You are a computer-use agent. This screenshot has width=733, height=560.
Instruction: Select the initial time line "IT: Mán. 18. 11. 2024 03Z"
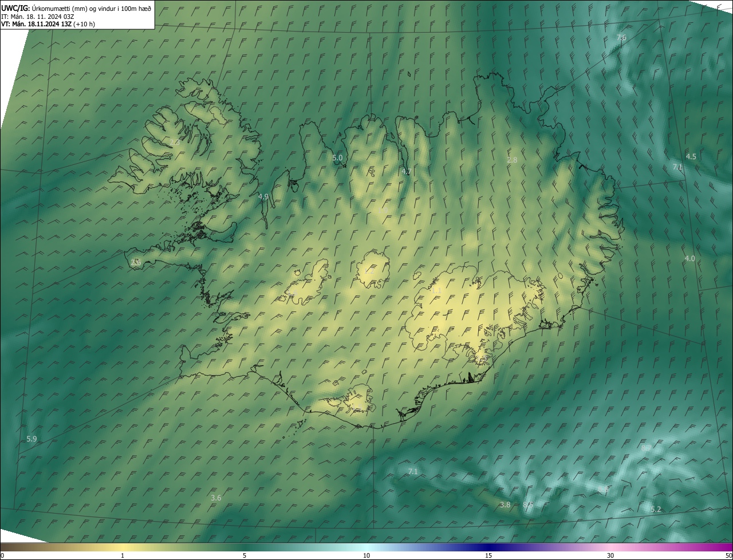[37, 16]
